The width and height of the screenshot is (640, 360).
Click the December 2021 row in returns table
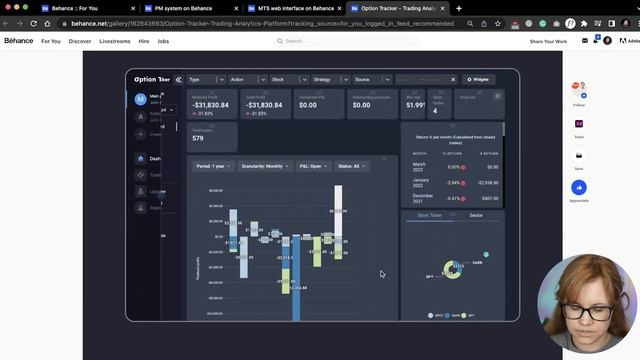[x=455, y=198]
